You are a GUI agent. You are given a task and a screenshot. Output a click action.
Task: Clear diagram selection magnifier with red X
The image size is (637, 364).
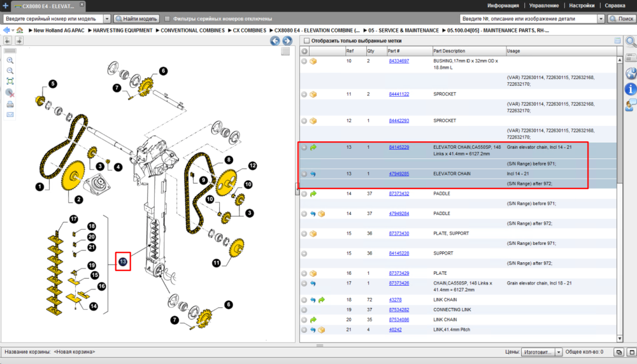click(10, 93)
